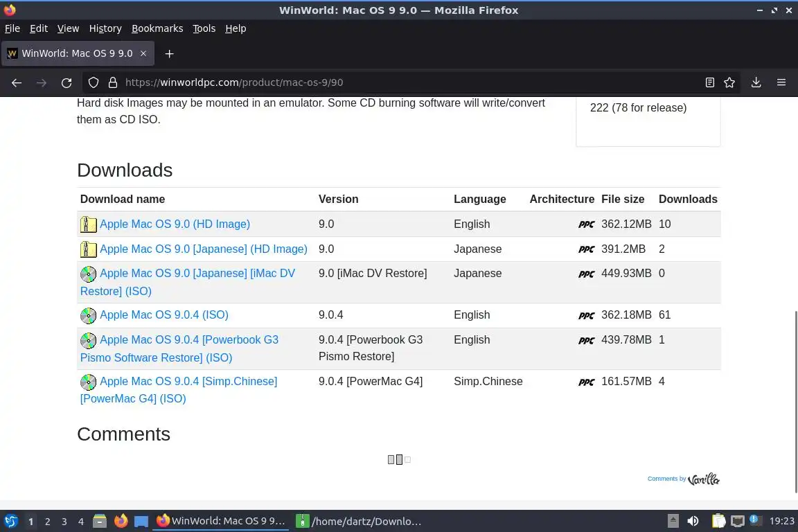Open the History menu

click(x=105, y=28)
